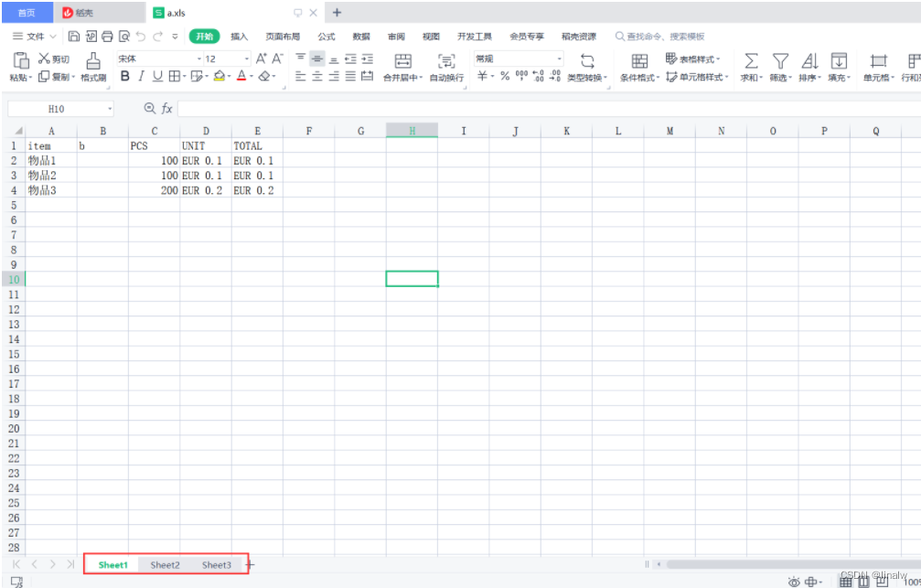Switch to the Sheet2 tab
Viewport: 921px width, 588px height.
165,565
